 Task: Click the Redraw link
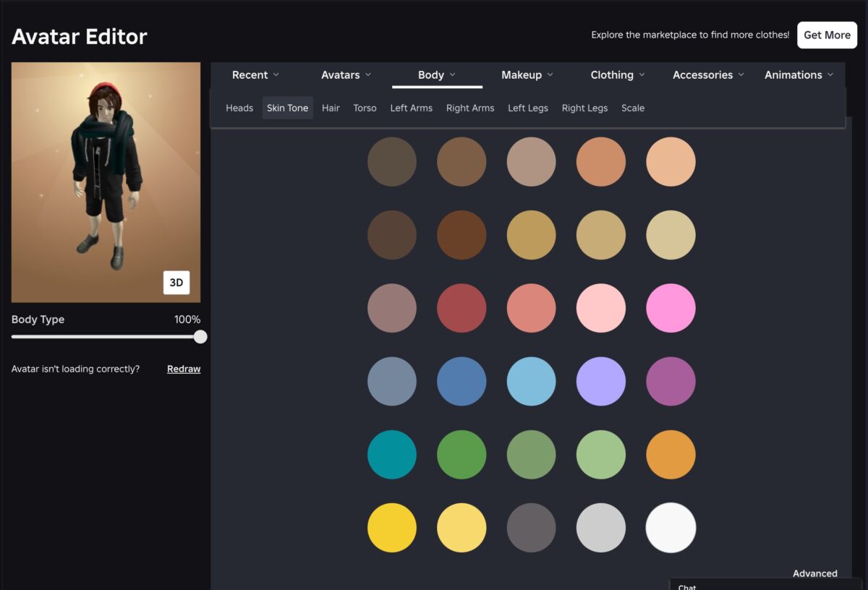coord(184,369)
